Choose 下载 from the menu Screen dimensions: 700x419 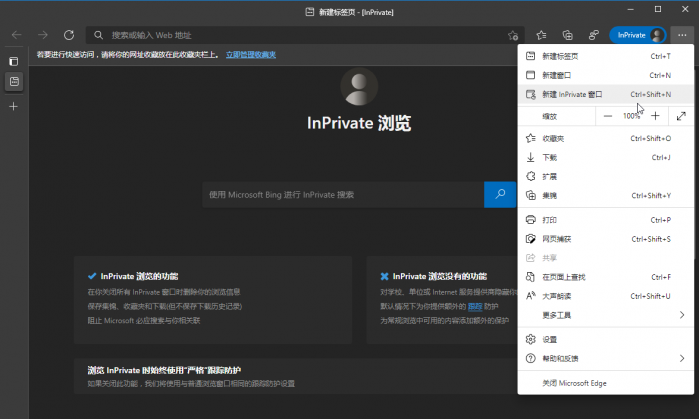tap(550, 157)
